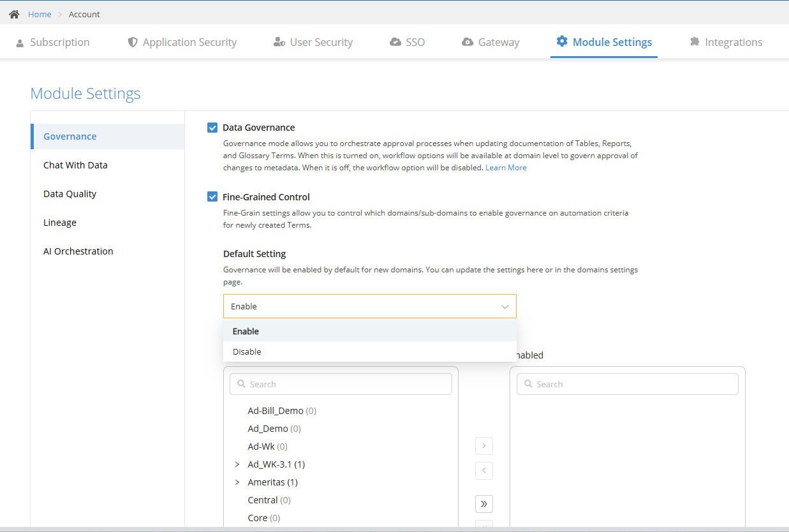Click the Home house icon
Screen dimensions: 789x532
14,14
